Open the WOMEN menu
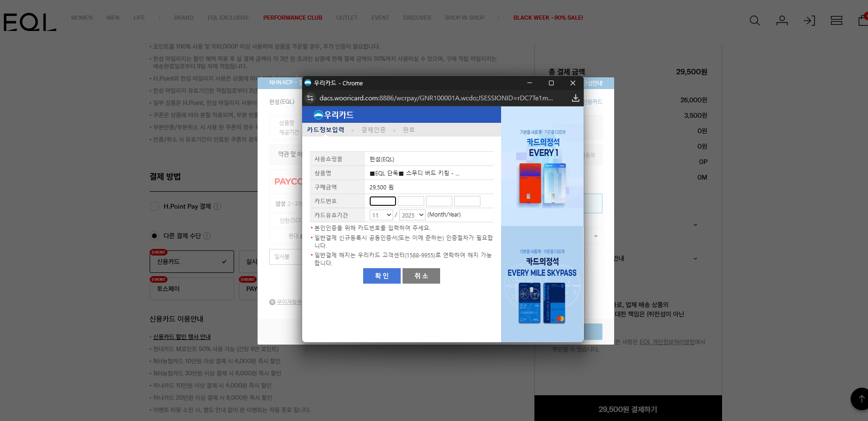Image resolution: width=868 pixels, height=421 pixels. pos(82,18)
